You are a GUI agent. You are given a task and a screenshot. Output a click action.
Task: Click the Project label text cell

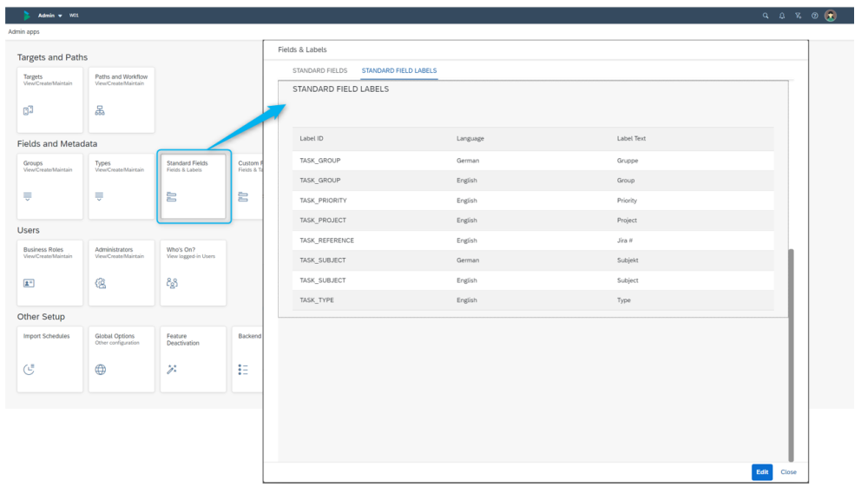click(627, 221)
